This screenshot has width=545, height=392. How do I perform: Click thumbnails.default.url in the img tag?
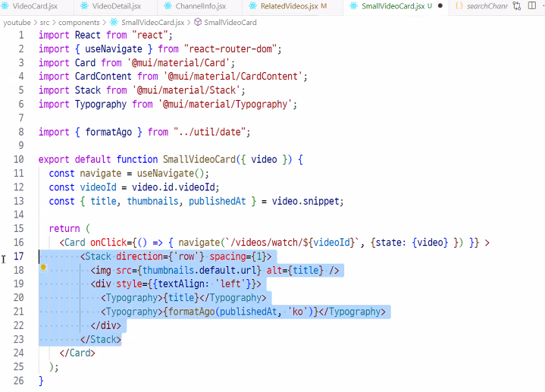point(199,270)
